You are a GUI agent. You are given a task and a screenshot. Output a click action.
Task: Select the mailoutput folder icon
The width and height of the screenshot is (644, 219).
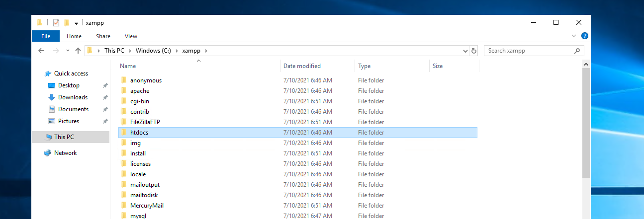click(x=124, y=184)
